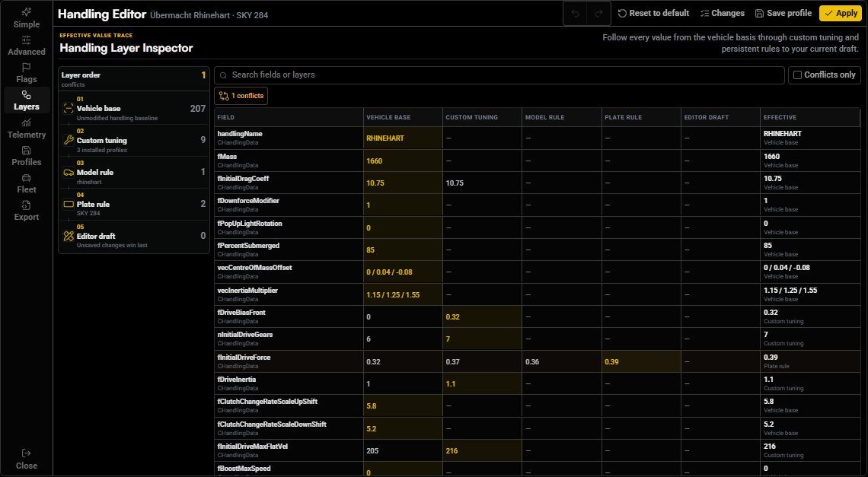Select the Plate rule layer
The image size is (868, 477).
tap(134, 204)
